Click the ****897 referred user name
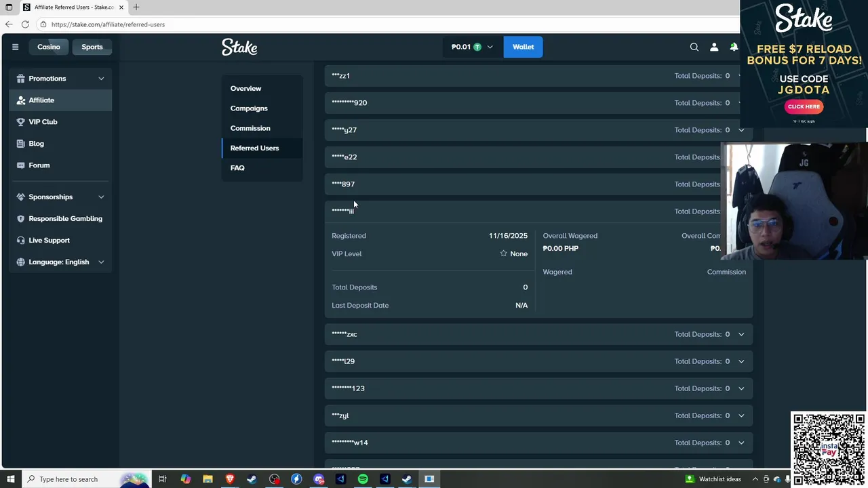This screenshot has width=868, height=488. tap(343, 184)
